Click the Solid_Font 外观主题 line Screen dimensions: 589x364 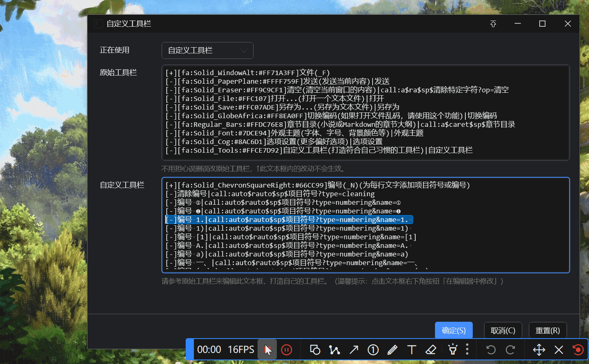pos(294,133)
